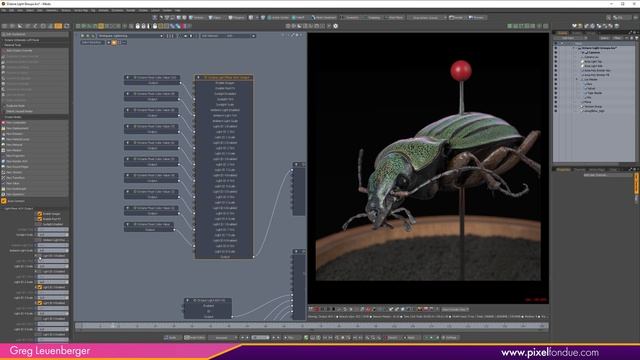Select the Texture Group item
The width and height of the screenshot is (640, 360).
coord(593,107)
